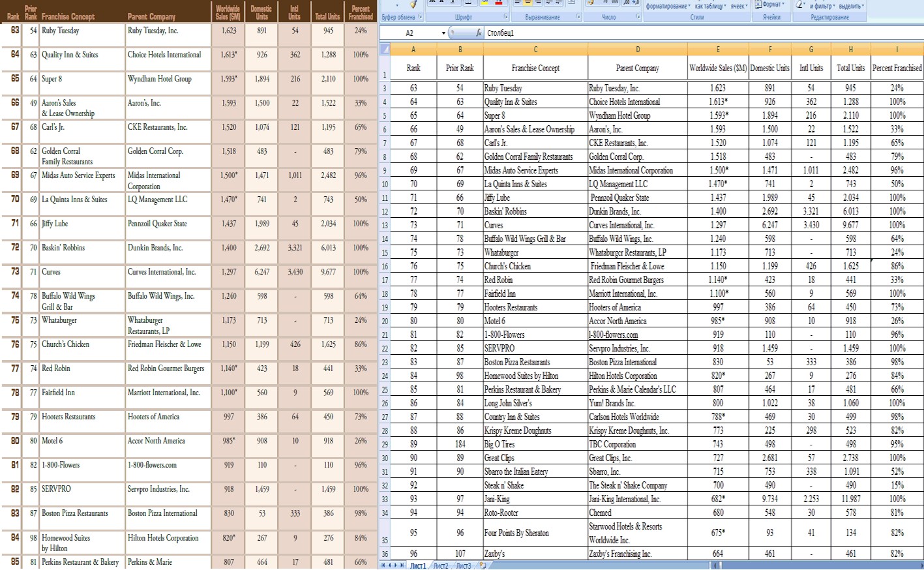The image size is (924, 570).
Task: Click 'Red Robin Gourmet Burgers' in left table
Action: point(166,368)
